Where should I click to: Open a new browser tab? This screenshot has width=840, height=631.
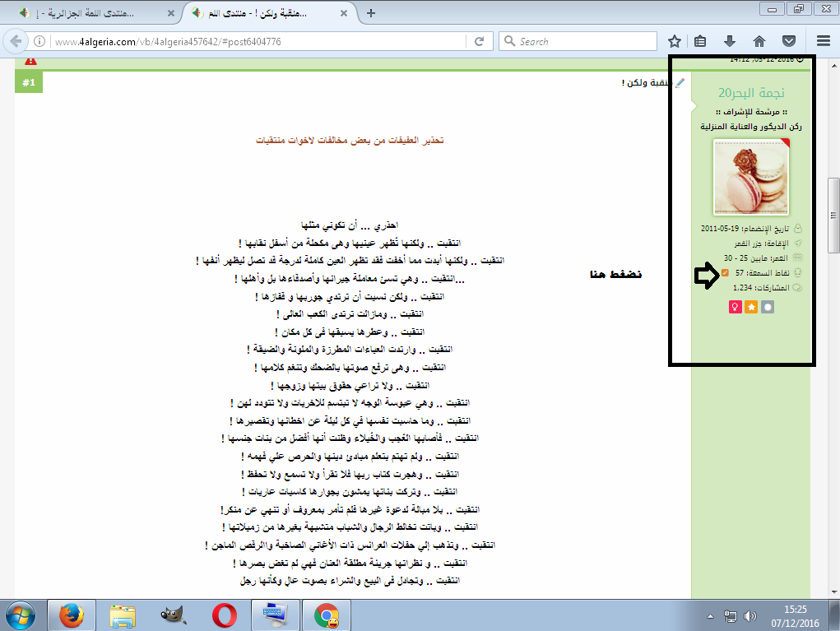coord(371,13)
